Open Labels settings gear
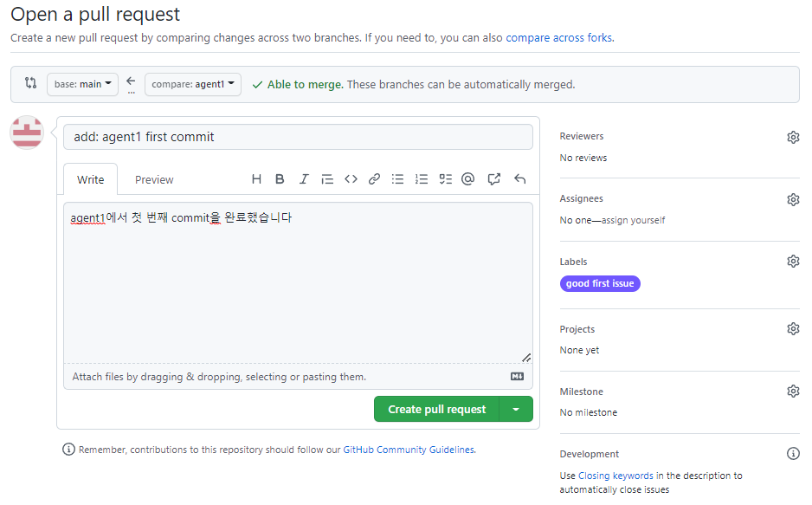This screenshot has width=812, height=505. tap(793, 261)
